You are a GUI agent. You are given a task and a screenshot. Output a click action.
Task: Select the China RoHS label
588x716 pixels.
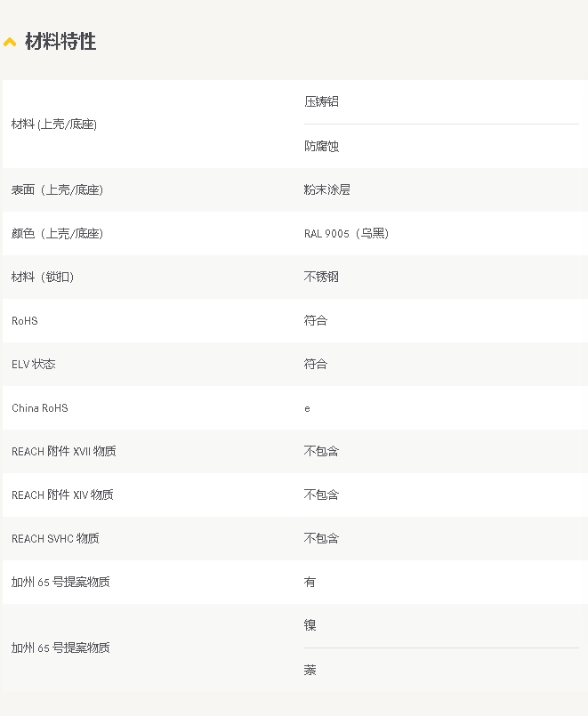40,408
